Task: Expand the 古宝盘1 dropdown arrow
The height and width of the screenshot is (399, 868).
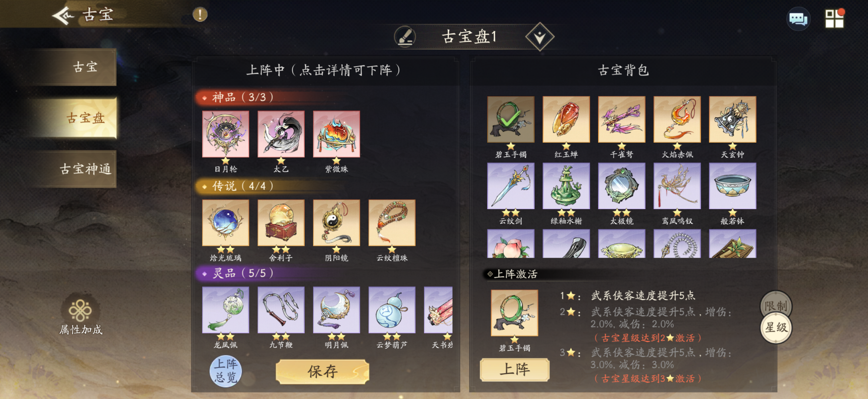Action: [540, 36]
